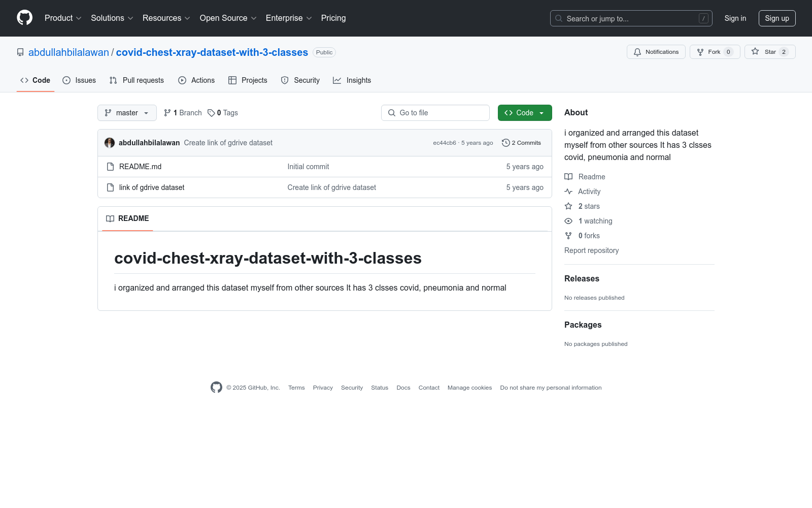
Task: Select the Code tab
Action: [x=36, y=80]
